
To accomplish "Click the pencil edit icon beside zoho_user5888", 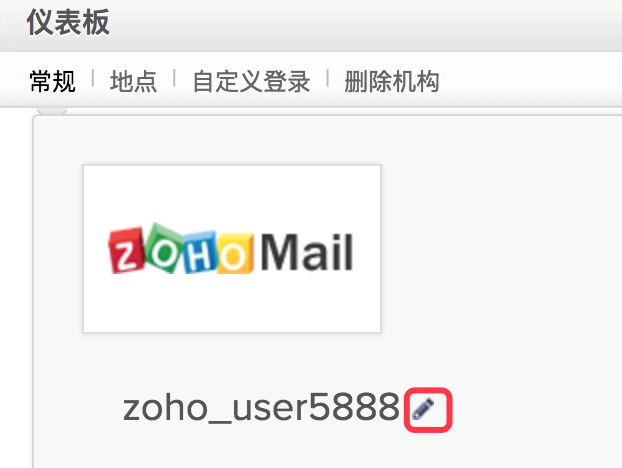I will tap(423, 409).
